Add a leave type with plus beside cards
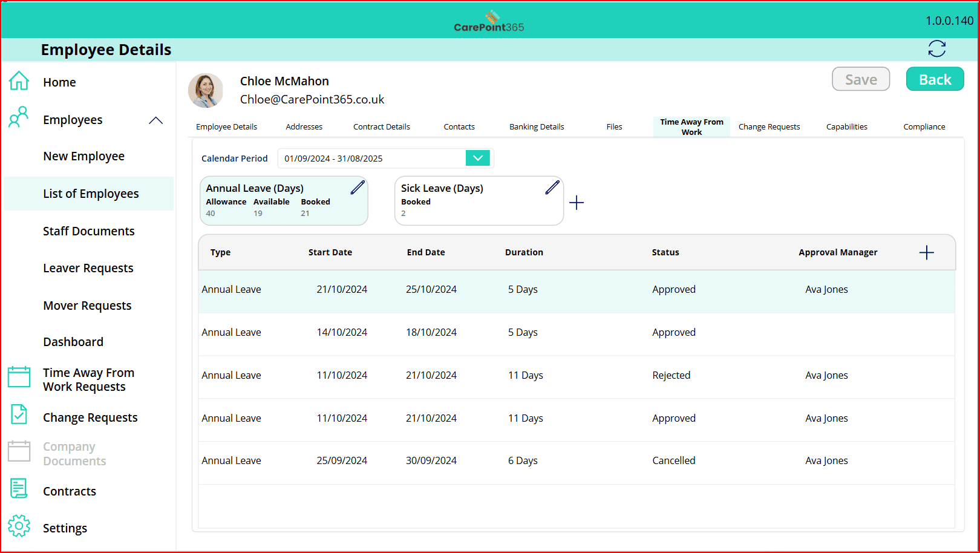Viewport: 980px width, 553px height. pyautogui.click(x=577, y=203)
